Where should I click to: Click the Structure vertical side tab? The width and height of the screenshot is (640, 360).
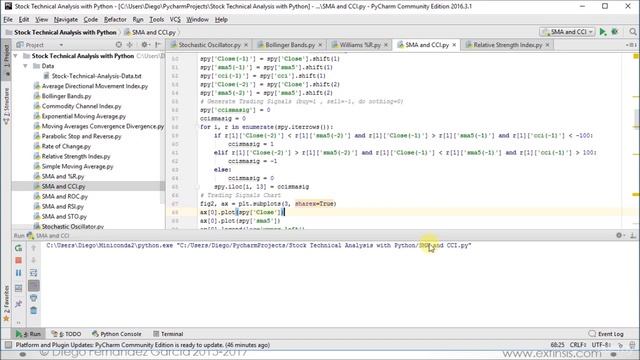(6, 106)
